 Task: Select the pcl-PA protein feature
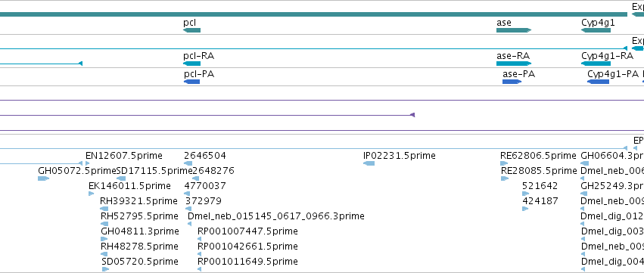pyautogui.click(x=191, y=82)
